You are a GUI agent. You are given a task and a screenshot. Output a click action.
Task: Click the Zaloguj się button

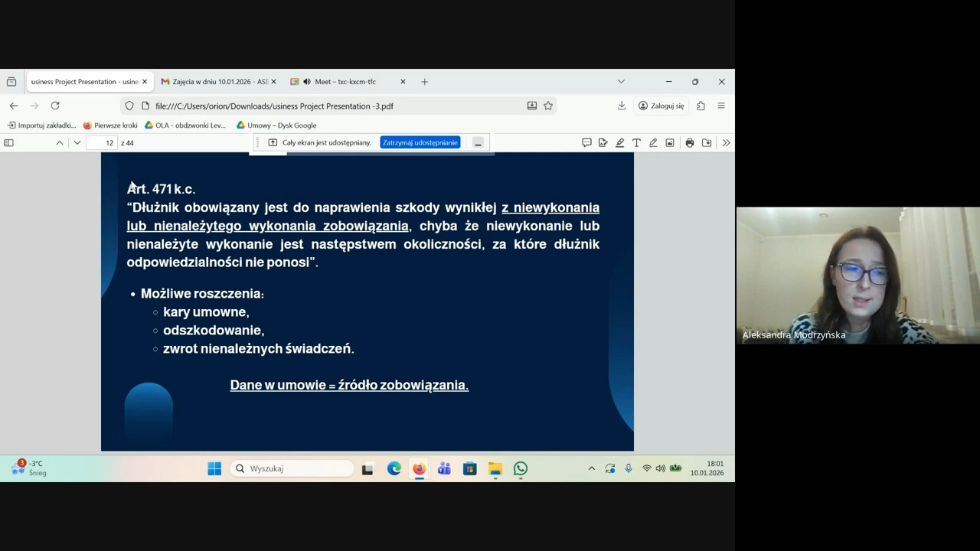point(661,106)
